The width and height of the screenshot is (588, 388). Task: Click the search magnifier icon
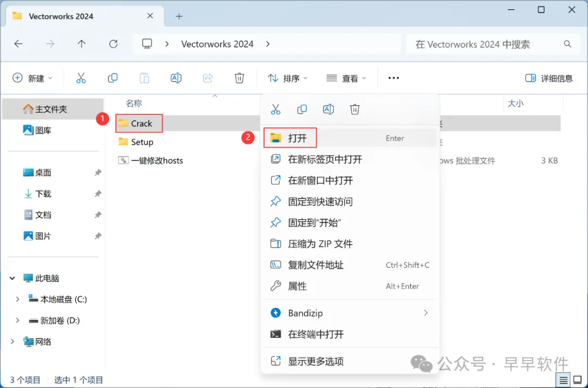[x=567, y=44]
